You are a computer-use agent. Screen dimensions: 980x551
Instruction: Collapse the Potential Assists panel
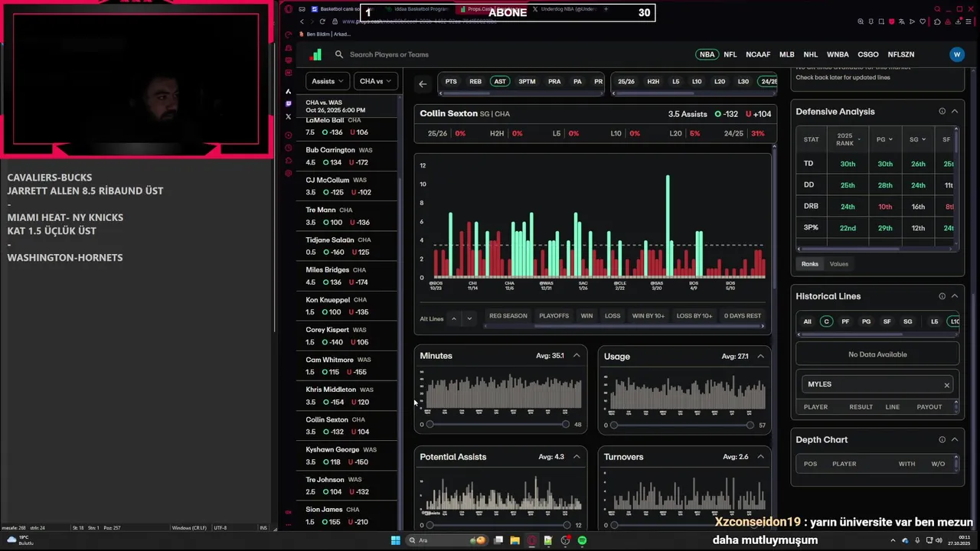click(577, 457)
